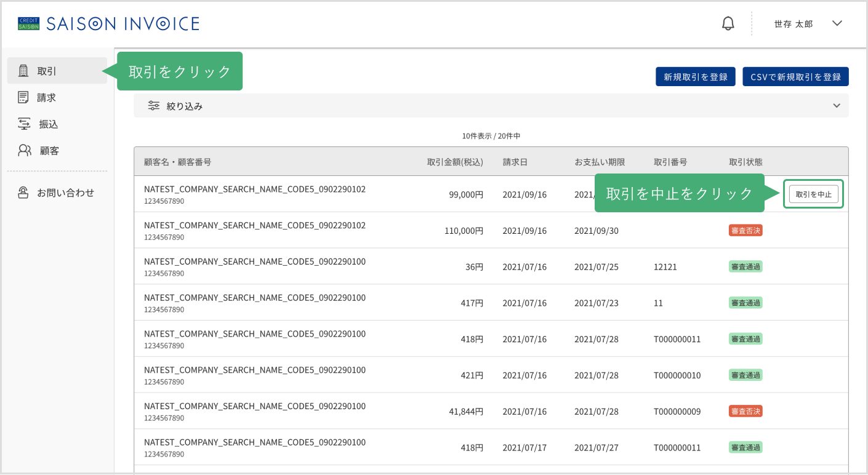Viewport: 868px width, 475px height.
Task: Click the 絞り込み filter sliders icon
Action: click(154, 106)
